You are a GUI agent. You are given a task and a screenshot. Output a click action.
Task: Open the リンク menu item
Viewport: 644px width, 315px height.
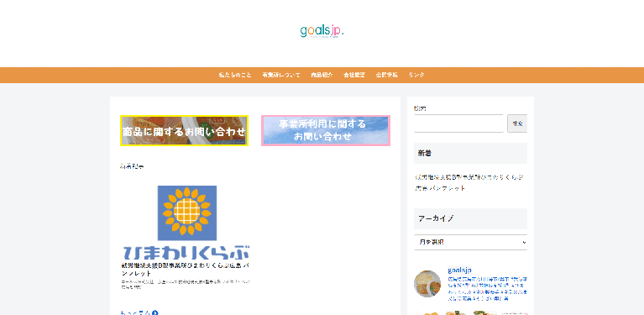416,75
